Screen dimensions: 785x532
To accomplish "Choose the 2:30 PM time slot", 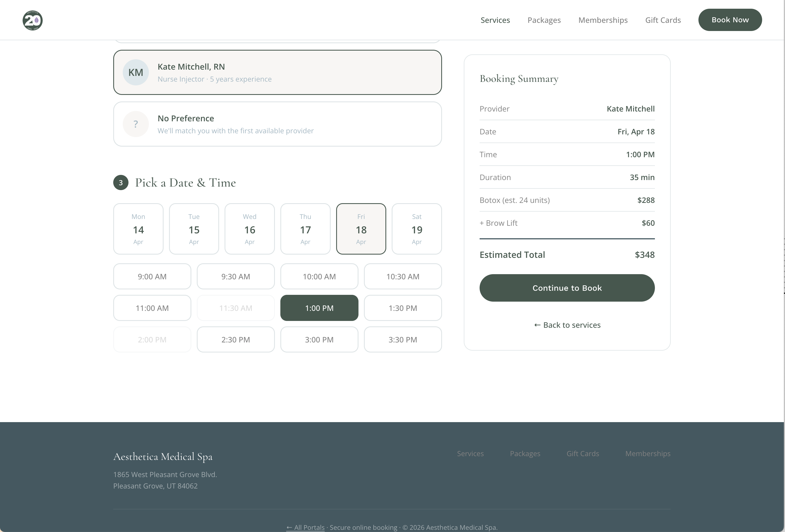I will coord(236,340).
